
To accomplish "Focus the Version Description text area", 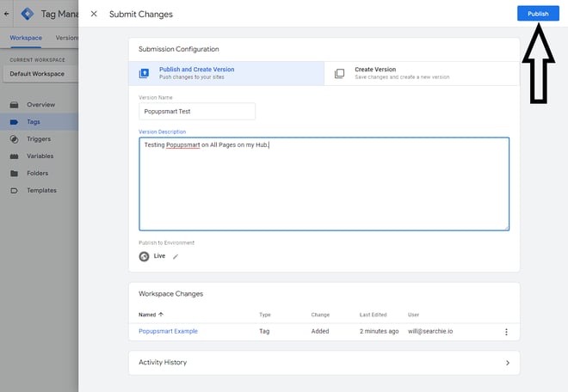I will click(324, 184).
